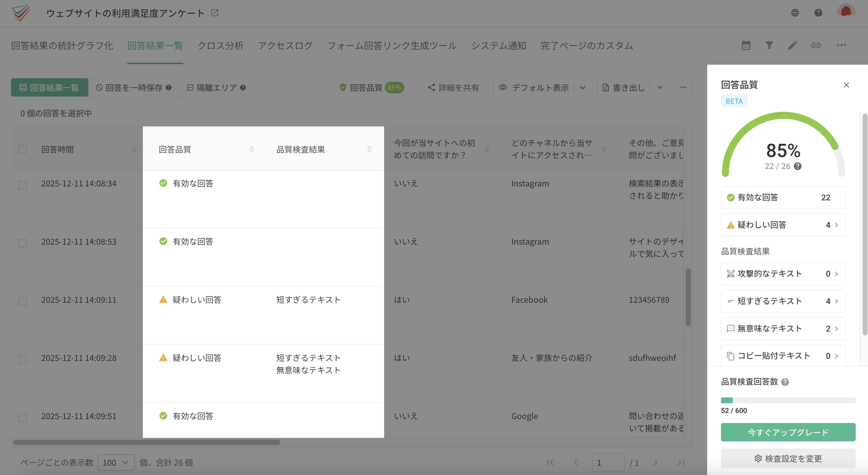Screen dimensions: 868x475
Task: Check the row for 2025-12-11 14:09:28
Action: click(23, 359)
